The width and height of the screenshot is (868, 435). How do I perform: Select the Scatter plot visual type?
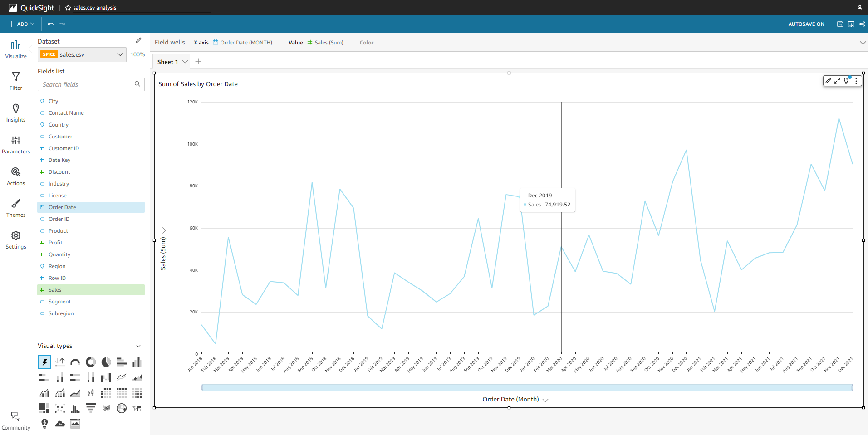60,408
